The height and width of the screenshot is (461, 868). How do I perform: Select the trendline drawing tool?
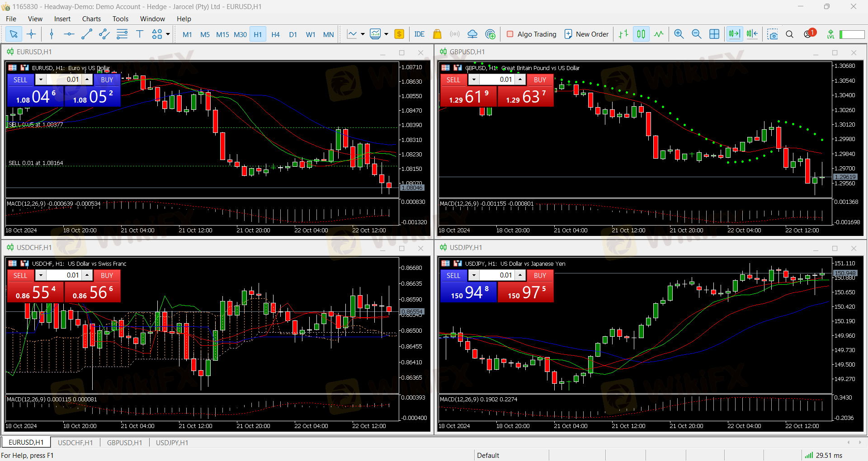click(x=87, y=34)
